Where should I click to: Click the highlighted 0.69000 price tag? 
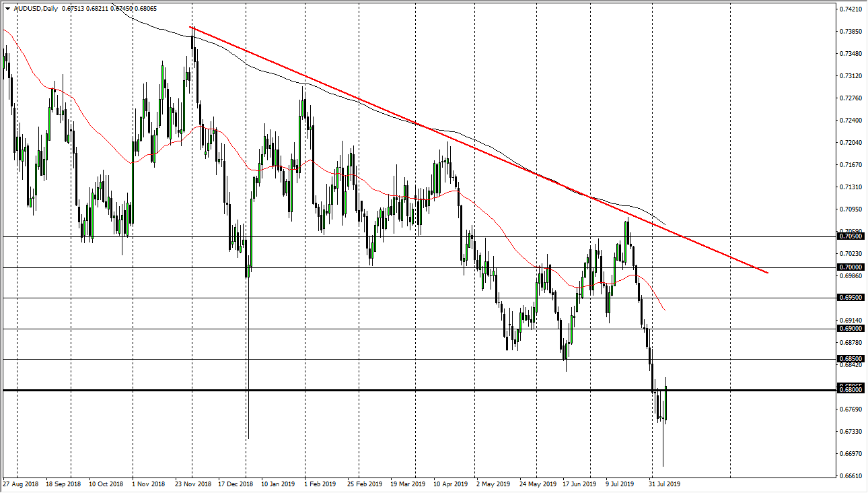[849, 329]
